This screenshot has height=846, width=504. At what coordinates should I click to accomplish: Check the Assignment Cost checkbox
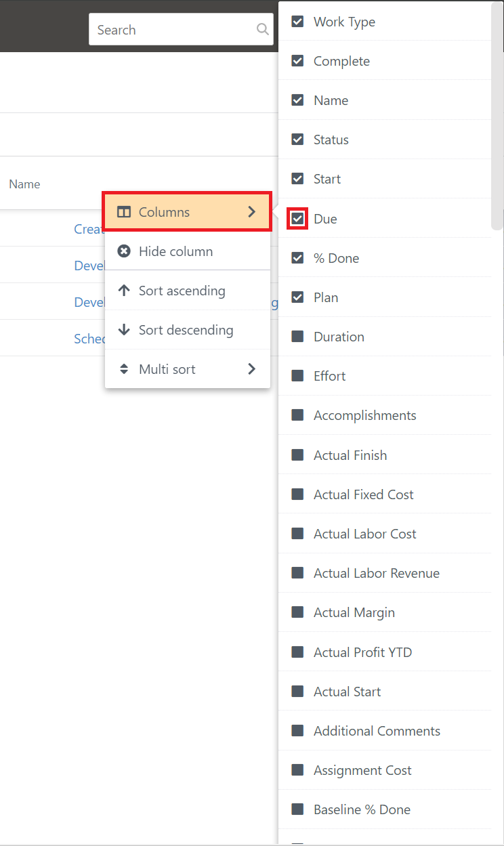(297, 770)
